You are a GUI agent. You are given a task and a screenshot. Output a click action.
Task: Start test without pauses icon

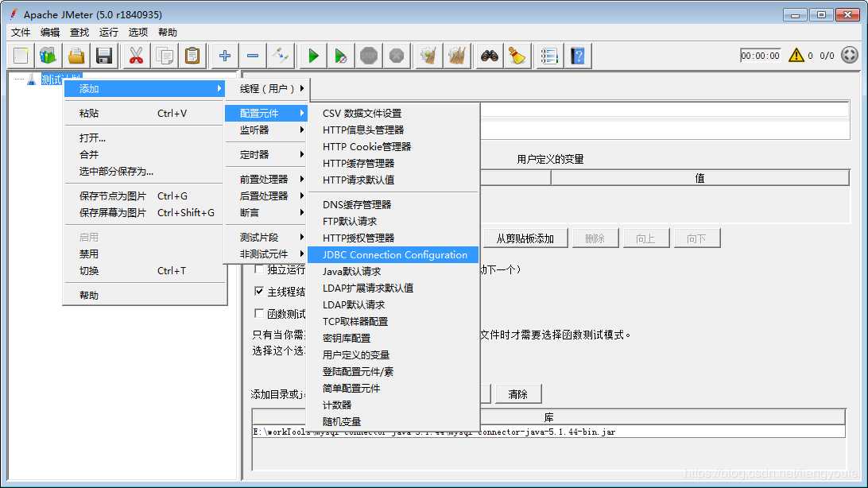[340, 56]
